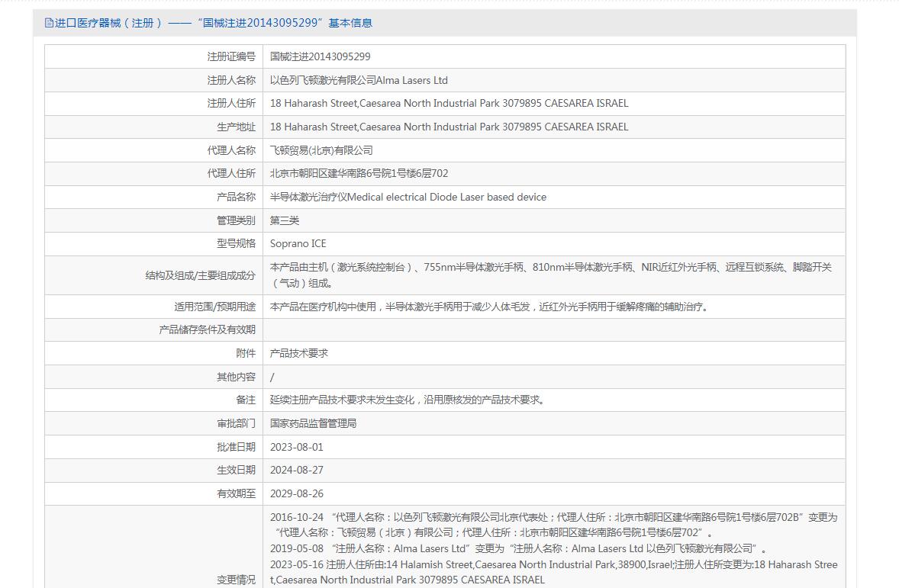The image size is (899, 588).
Task: Click the 附件 label
Action: 246,353
